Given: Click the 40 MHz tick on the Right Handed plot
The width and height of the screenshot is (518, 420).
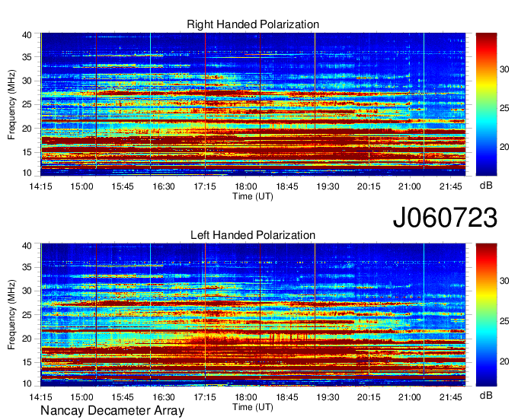Looking at the screenshot, I should pos(27,35).
